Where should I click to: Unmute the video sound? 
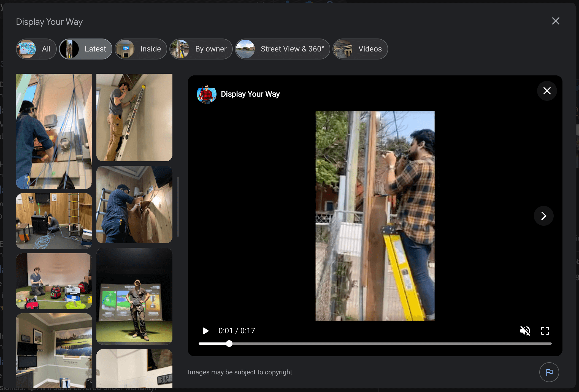click(x=525, y=331)
